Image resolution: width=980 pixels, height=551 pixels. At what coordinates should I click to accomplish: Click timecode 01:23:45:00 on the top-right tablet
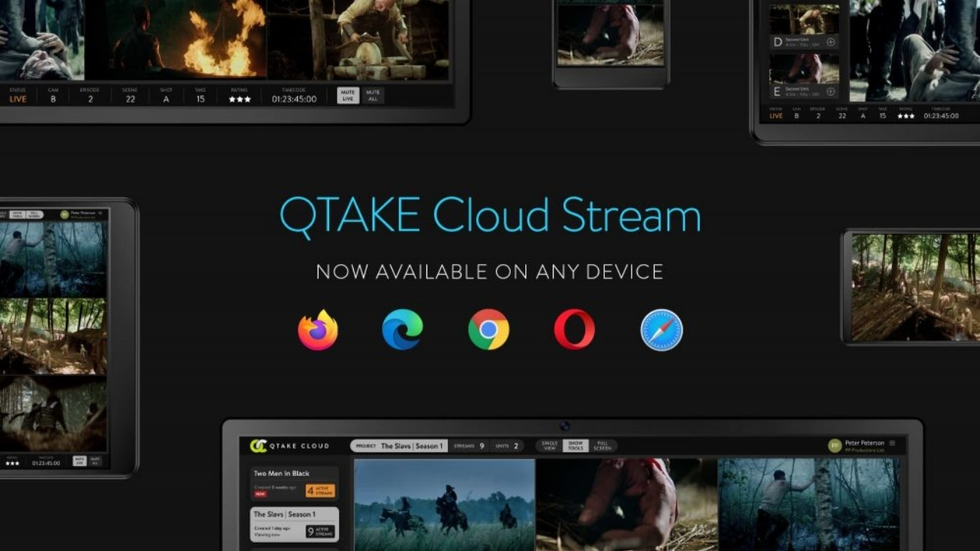coord(941,116)
